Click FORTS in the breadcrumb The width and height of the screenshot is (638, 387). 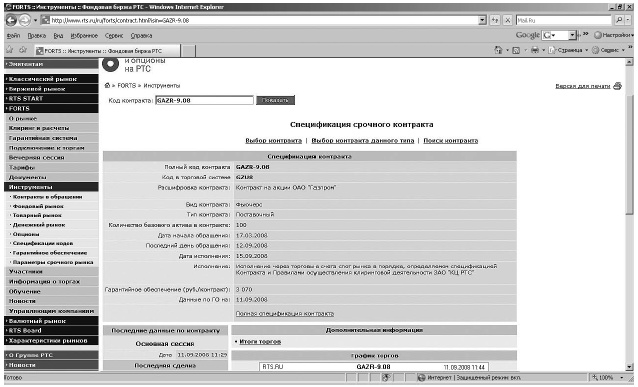pos(127,85)
